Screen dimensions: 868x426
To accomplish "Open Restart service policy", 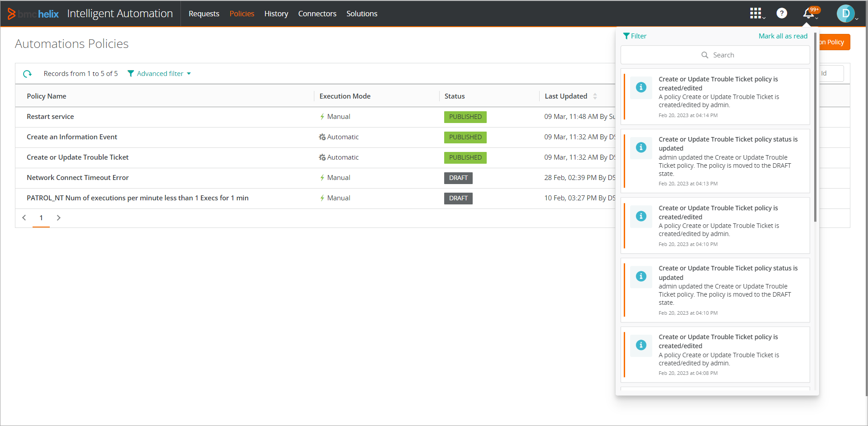I will 50,117.
